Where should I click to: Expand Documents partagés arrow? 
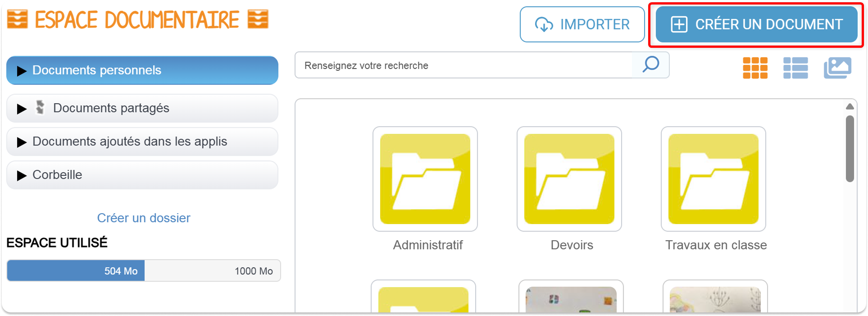21,109
